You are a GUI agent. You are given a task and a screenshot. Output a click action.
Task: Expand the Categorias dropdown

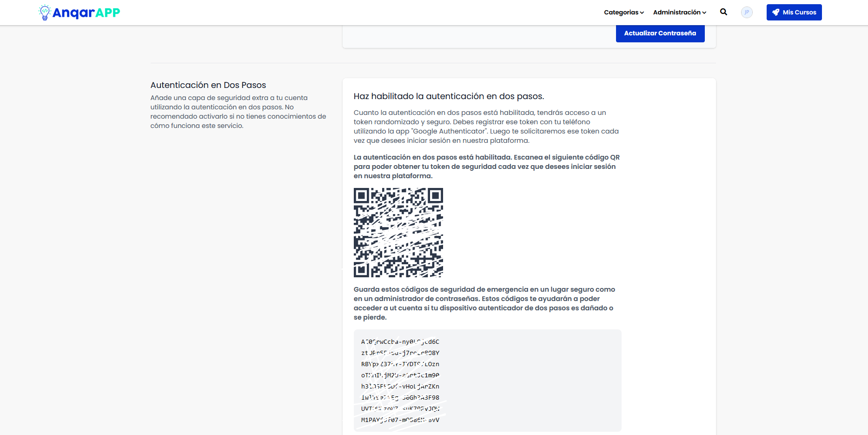tap(624, 13)
